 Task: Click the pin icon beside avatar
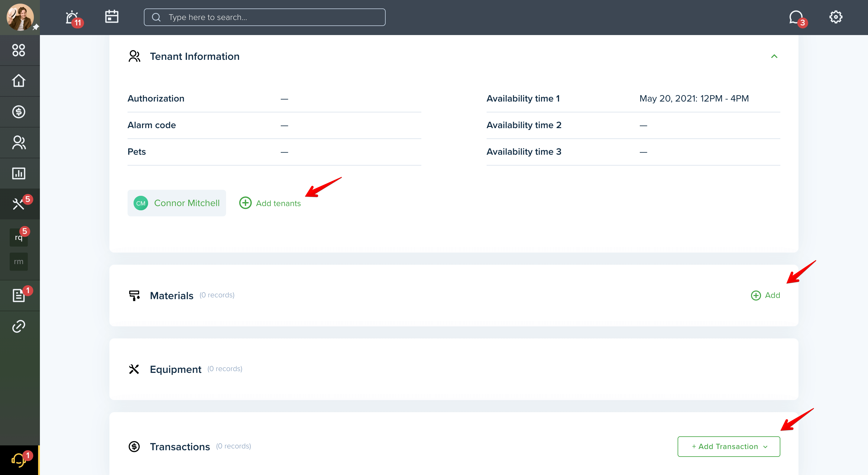tap(35, 27)
